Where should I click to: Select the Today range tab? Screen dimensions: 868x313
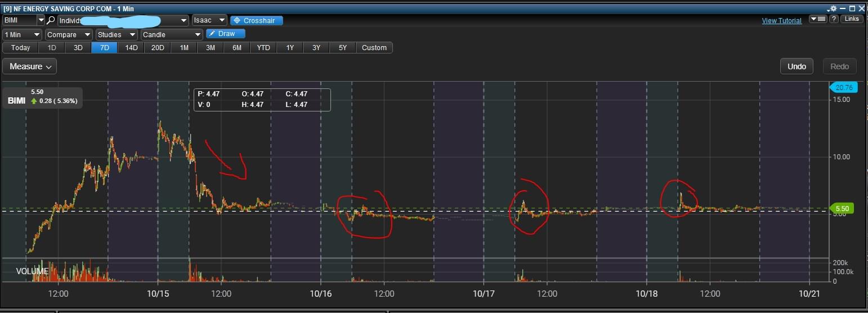coord(21,48)
